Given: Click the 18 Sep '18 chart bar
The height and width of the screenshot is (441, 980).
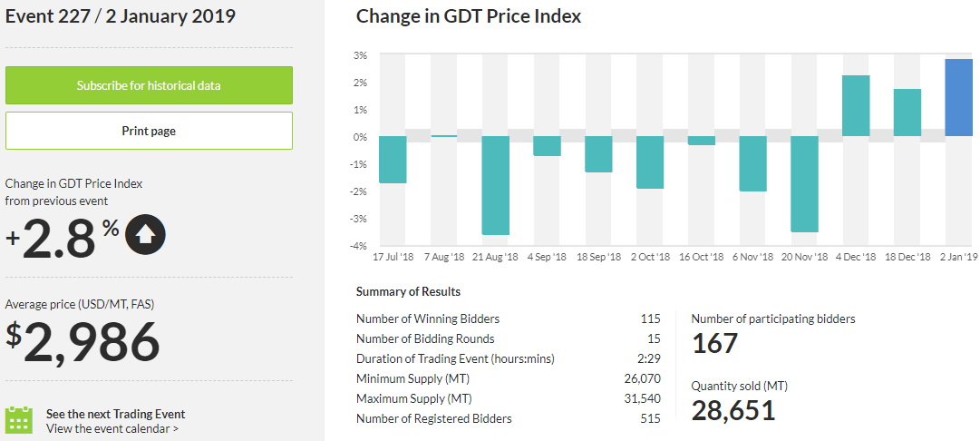Looking at the screenshot, I should [x=598, y=154].
